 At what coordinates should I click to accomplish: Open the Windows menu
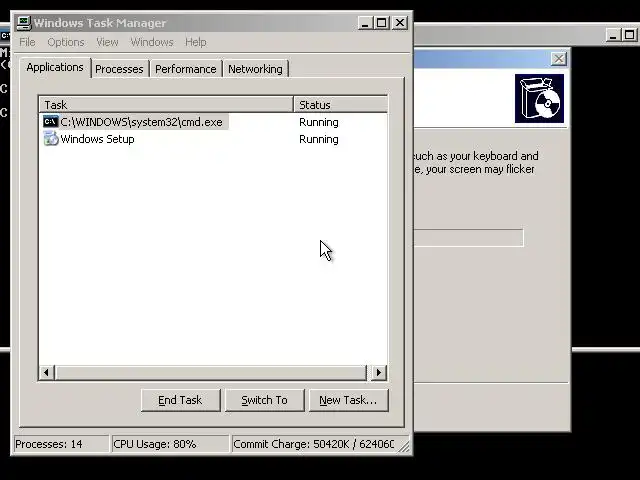coord(152,42)
